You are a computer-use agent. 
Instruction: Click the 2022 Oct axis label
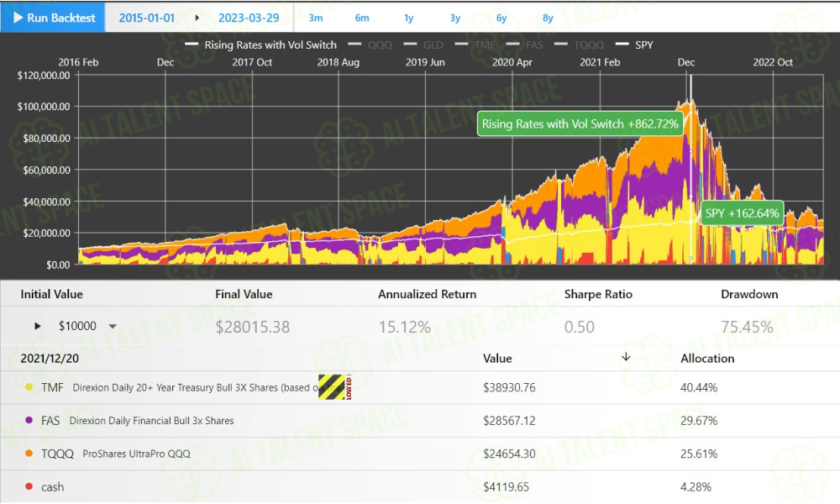pos(773,62)
